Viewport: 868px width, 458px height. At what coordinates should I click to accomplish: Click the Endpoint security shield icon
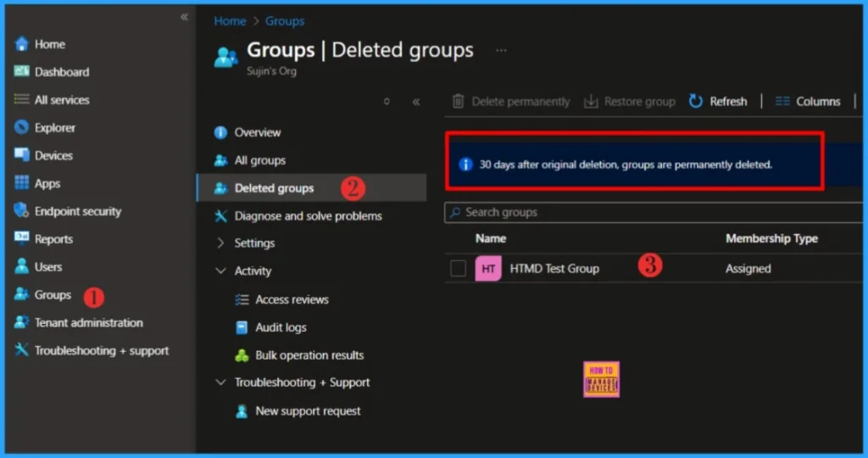21,210
